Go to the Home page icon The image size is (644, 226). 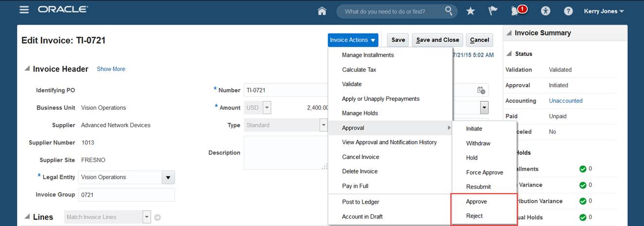(322, 11)
